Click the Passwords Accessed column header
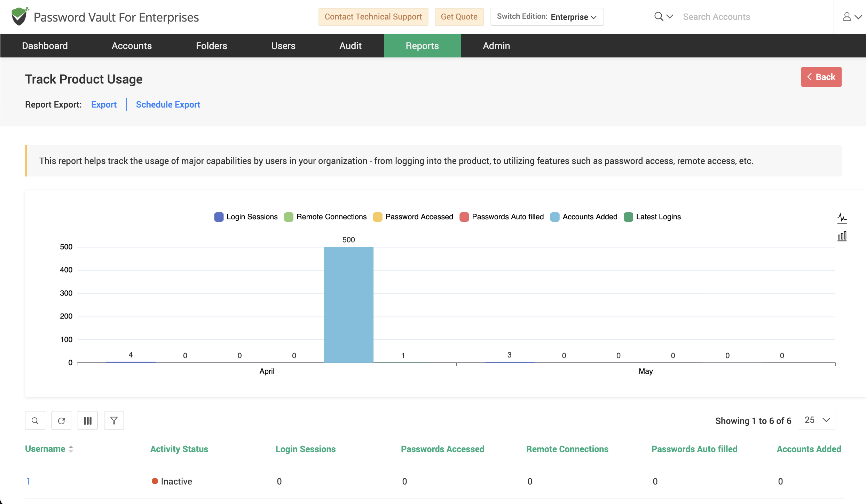The width and height of the screenshot is (866, 504). pos(443,449)
